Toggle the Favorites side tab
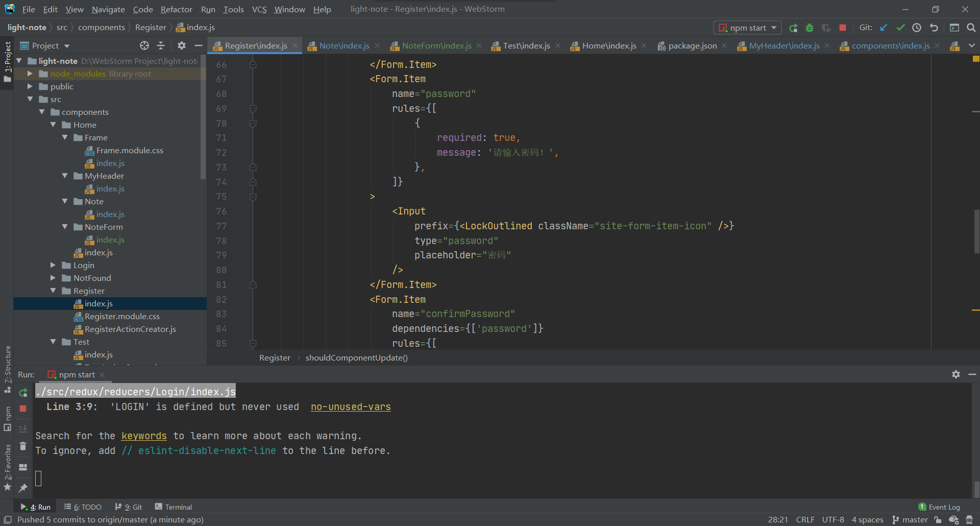This screenshot has width=980, height=526. 7,468
